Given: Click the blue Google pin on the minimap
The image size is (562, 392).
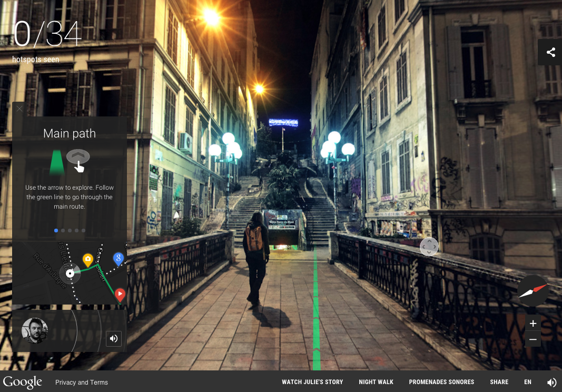Looking at the screenshot, I should (119, 259).
